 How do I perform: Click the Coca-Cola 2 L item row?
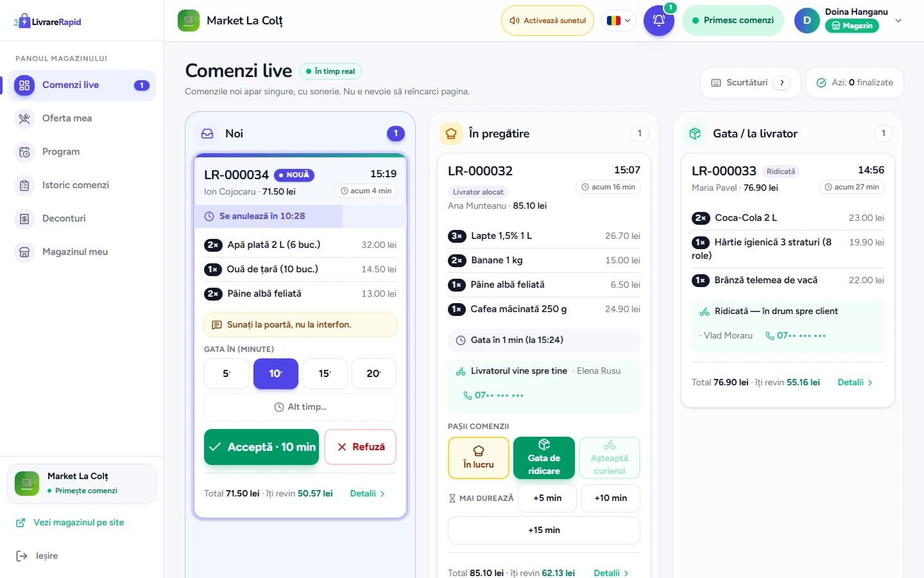pos(788,218)
